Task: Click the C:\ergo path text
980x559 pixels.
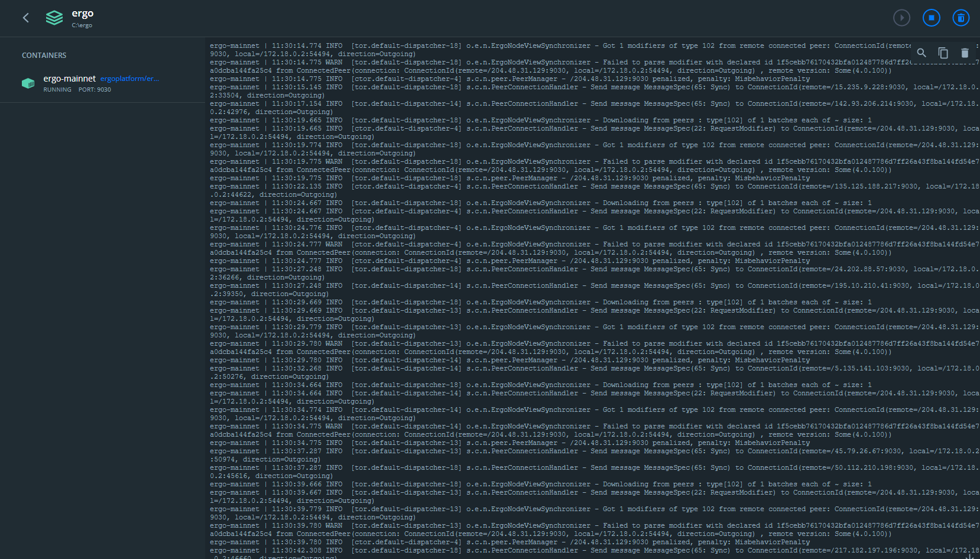Action: coord(82,25)
